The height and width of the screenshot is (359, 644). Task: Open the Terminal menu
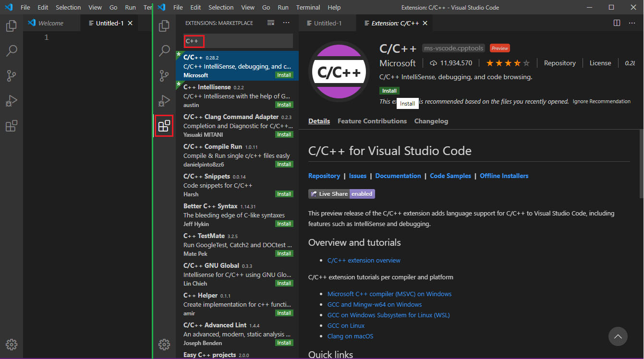pyautogui.click(x=308, y=7)
